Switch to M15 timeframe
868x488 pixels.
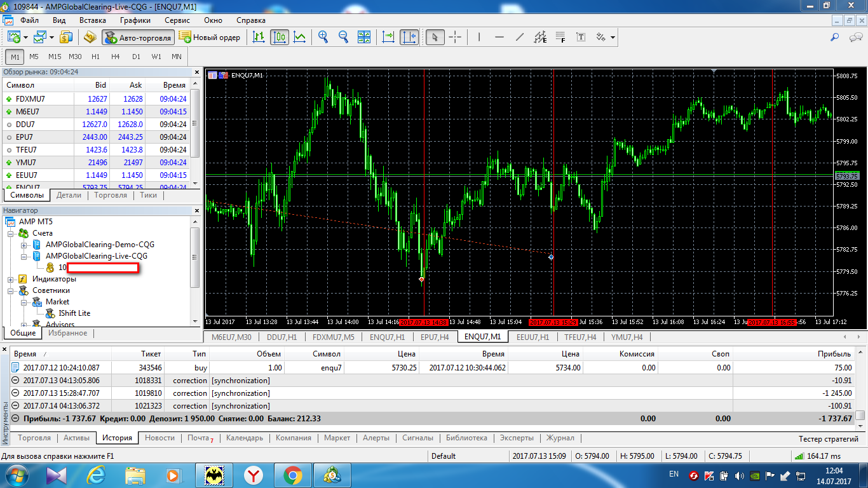point(55,57)
